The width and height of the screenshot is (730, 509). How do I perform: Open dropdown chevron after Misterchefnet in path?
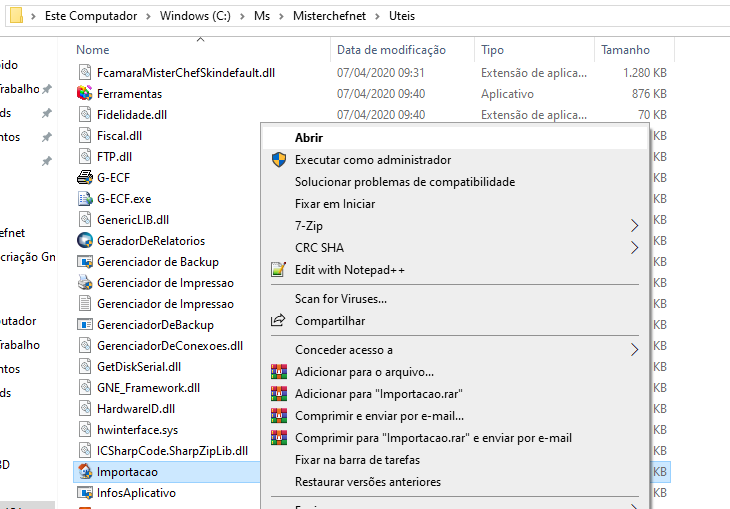click(378, 16)
